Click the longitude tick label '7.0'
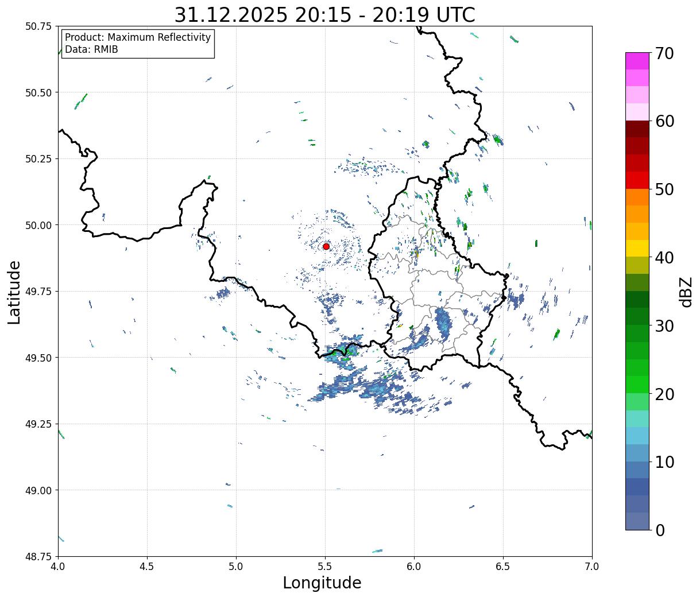 pos(592,566)
